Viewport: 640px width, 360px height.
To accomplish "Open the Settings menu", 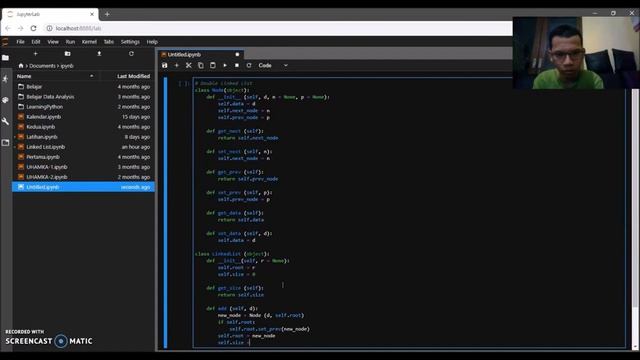I will coord(130,42).
